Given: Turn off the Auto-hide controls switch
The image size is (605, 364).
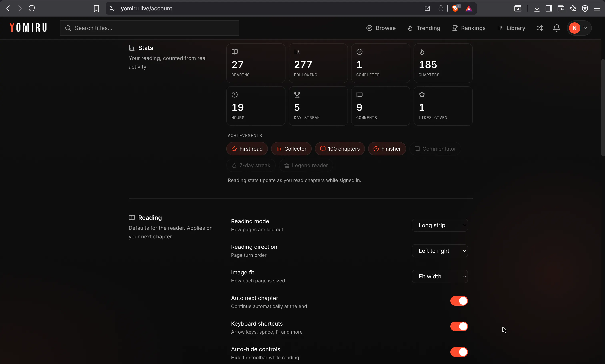Looking at the screenshot, I should tap(459, 352).
